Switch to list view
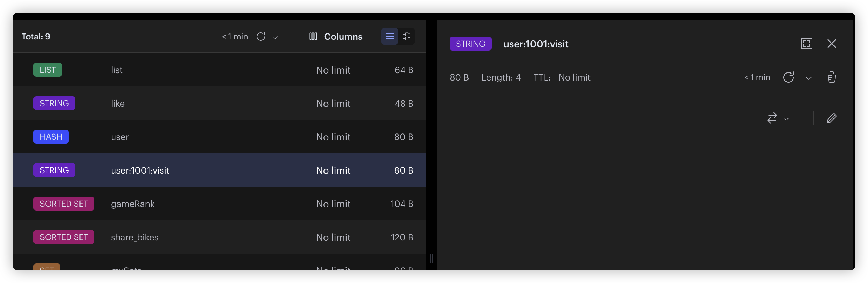This screenshot has height=283, width=868. (x=389, y=36)
